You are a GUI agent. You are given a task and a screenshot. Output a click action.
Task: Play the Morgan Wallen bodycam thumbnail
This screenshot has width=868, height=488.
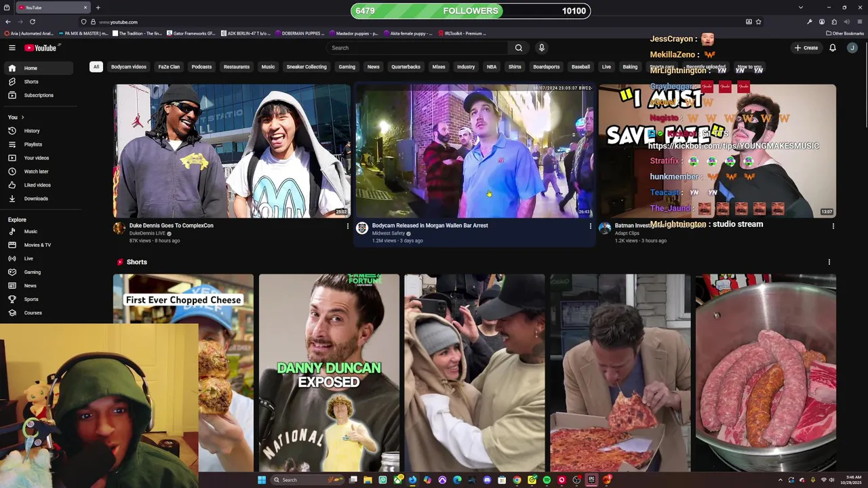coord(475,150)
